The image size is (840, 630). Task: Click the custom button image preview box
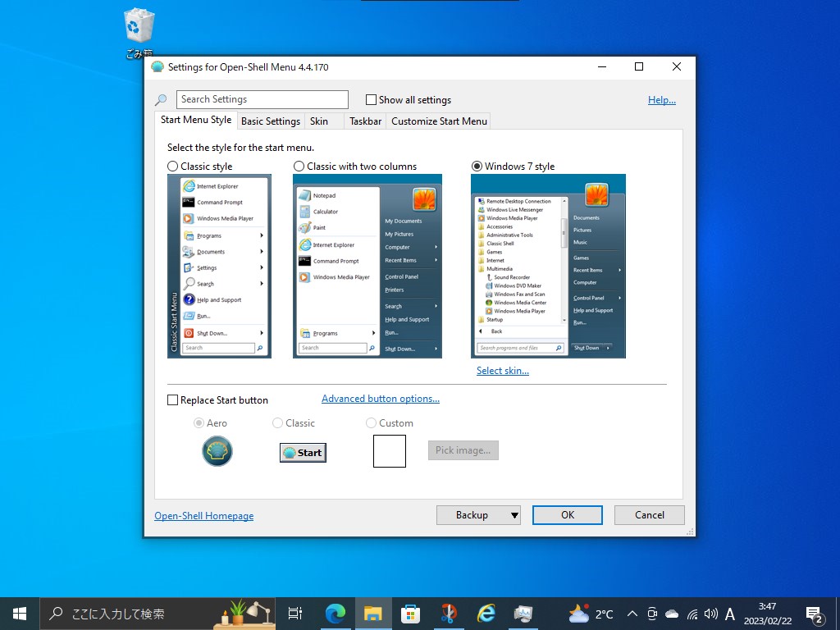click(x=390, y=451)
